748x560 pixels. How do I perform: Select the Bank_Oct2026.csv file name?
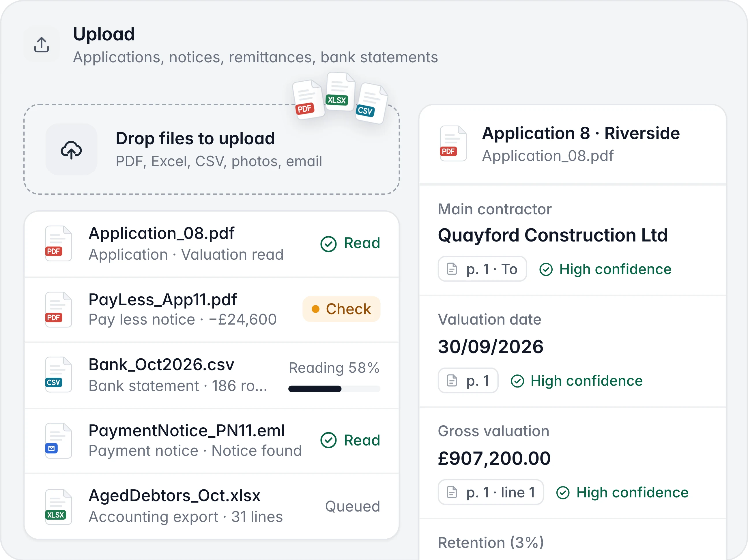click(x=161, y=365)
